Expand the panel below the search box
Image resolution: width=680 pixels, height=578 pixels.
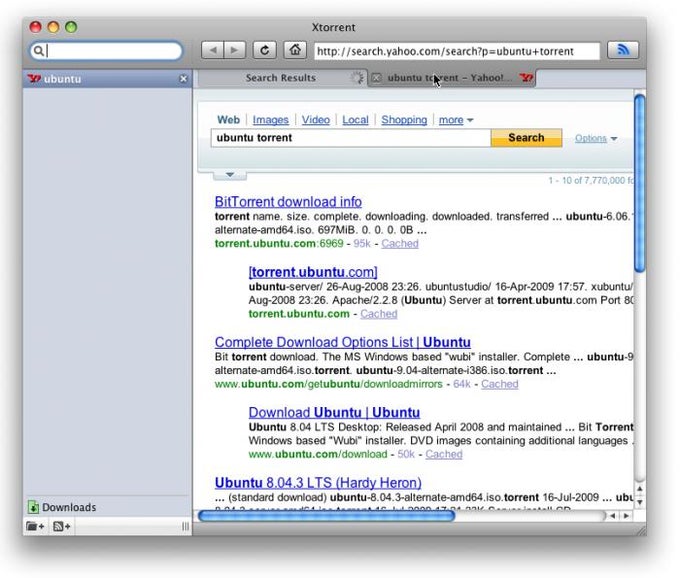point(230,175)
